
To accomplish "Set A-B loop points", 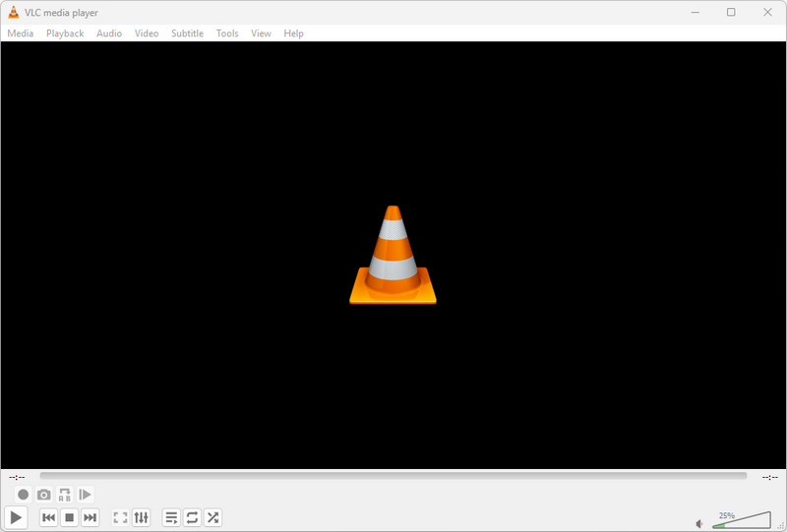I will 64,495.
